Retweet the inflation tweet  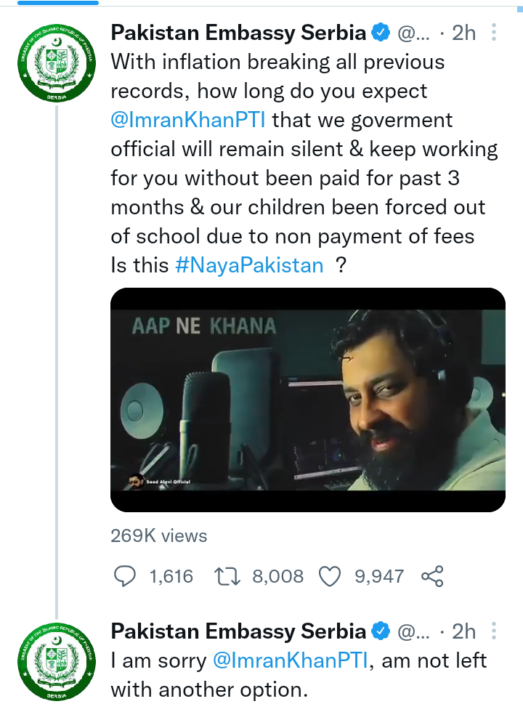227,576
